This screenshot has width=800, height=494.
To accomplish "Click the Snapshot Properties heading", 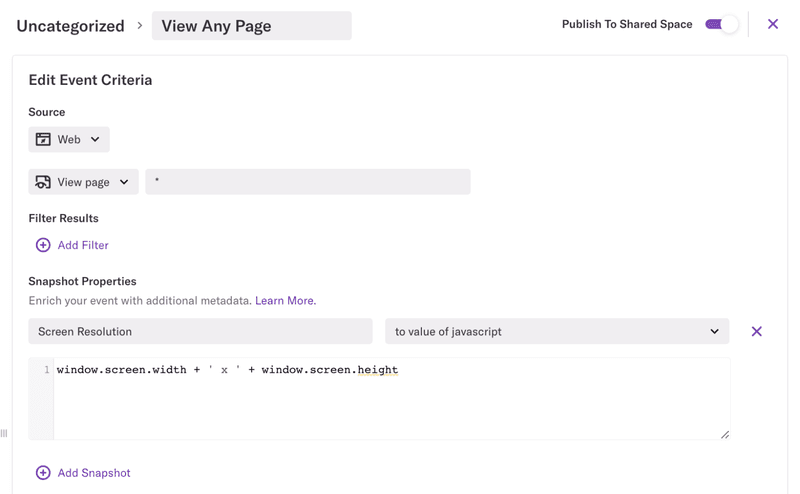I will (x=82, y=281).
